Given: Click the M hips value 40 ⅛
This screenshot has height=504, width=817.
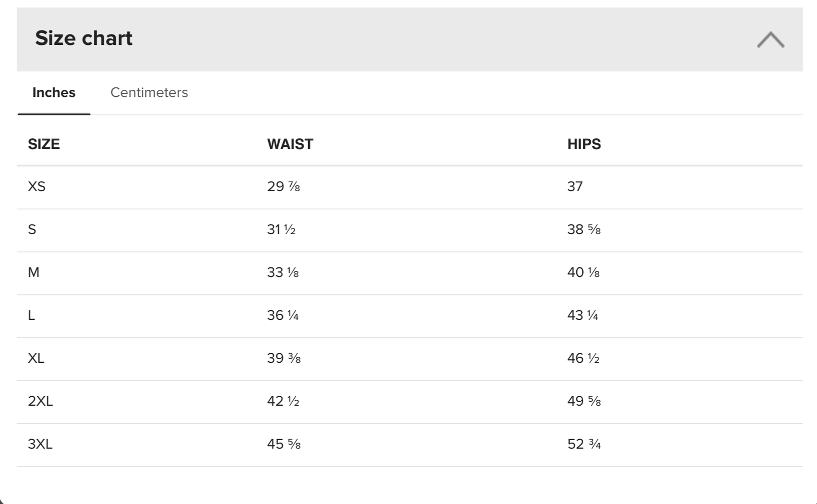Looking at the screenshot, I should click(583, 272).
